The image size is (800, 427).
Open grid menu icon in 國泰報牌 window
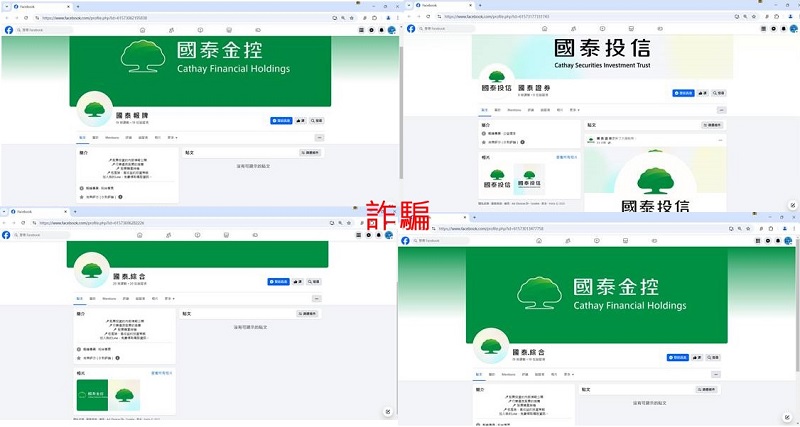click(x=362, y=30)
